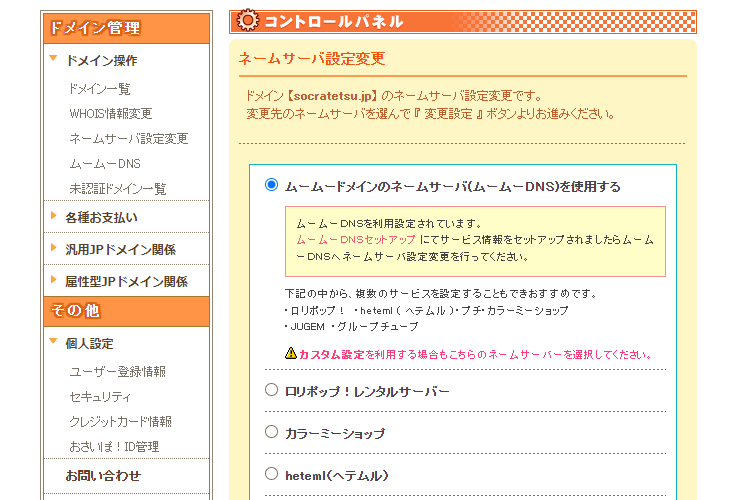Click the yellow warning triangle icon
The image size is (740, 500).
point(291,353)
